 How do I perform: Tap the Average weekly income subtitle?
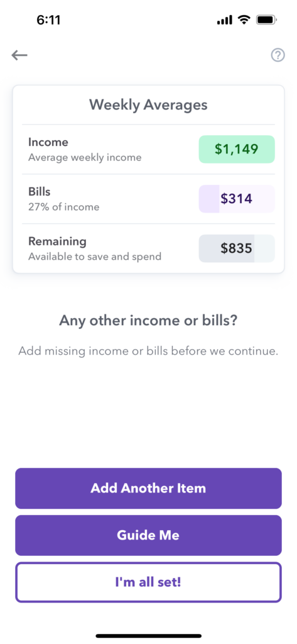85,157
